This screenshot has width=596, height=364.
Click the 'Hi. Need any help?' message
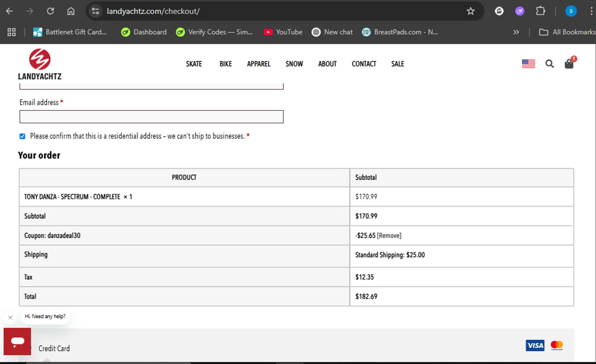coord(45,316)
